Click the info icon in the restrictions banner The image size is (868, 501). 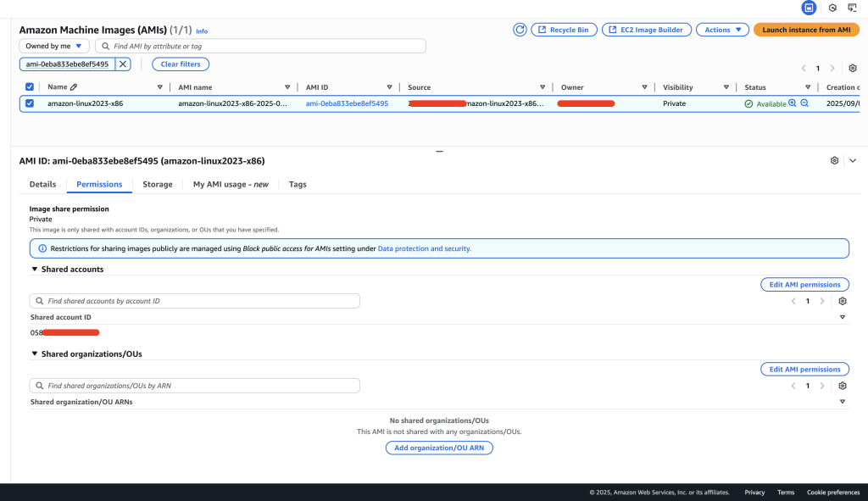coord(42,248)
